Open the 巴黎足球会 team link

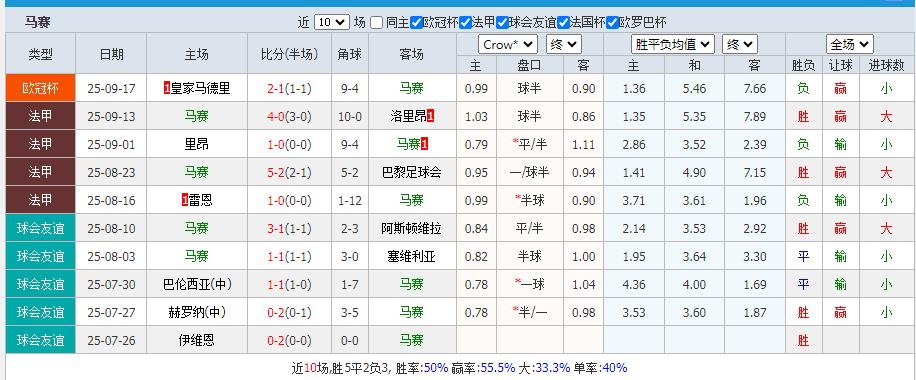pyautogui.click(x=411, y=172)
